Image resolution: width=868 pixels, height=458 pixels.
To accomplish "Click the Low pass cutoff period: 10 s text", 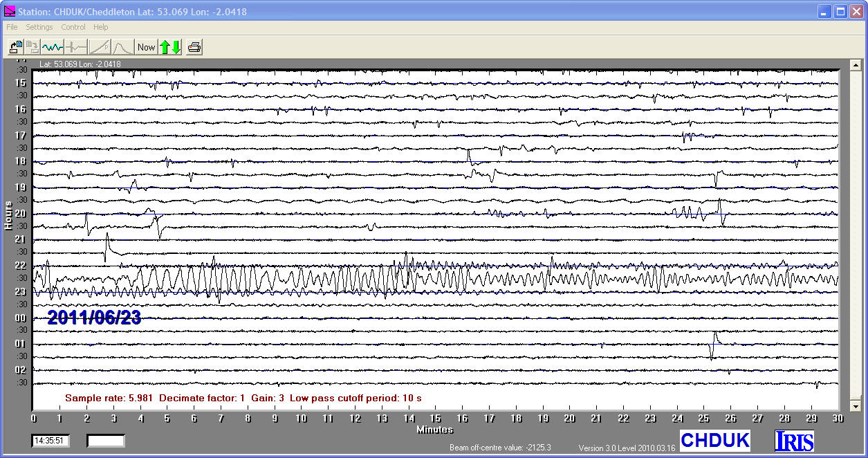I will coord(355,398).
